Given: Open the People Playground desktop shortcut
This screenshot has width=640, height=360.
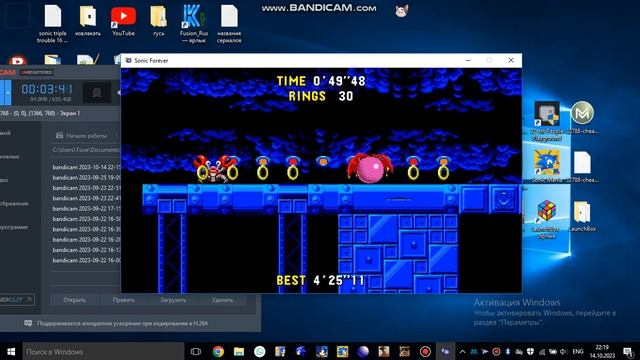Looking at the screenshot, I should coord(547,121).
